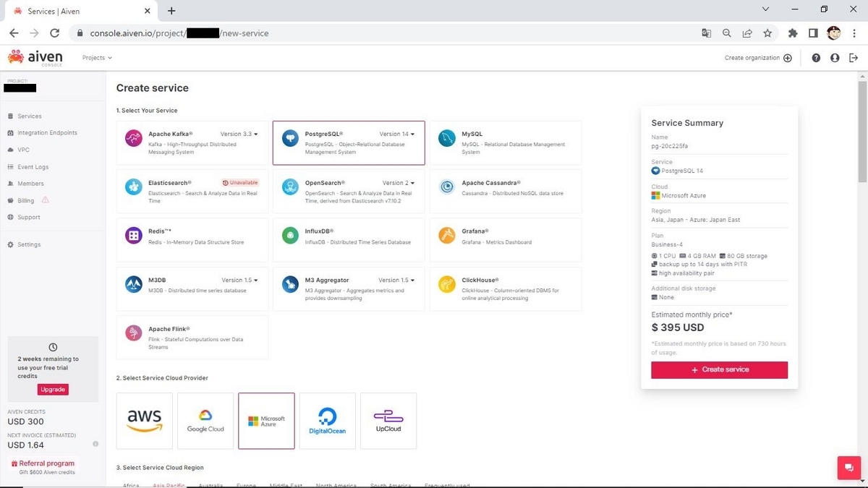The image size is (868, 488).
Task: Click the Create service button
Action: click(719, 369)
